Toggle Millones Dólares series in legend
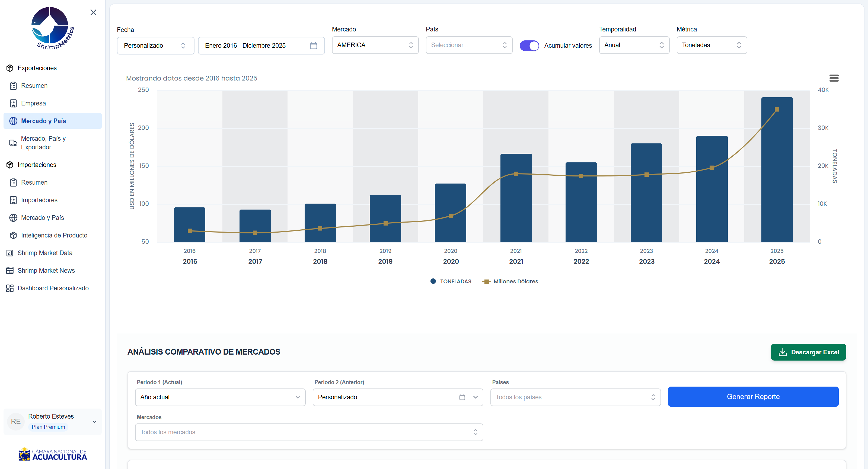This screenshot has height=469, width=868. [x=510, y=281]
